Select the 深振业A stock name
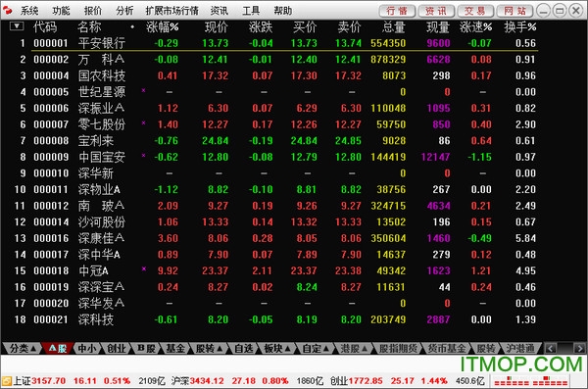 [101, 109]
